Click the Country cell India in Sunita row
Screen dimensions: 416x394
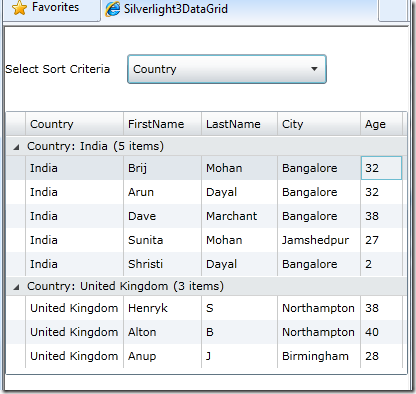tap(74, 240)
